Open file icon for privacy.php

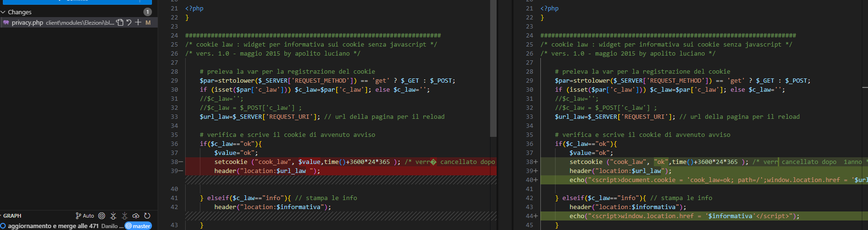pos(120,22)
